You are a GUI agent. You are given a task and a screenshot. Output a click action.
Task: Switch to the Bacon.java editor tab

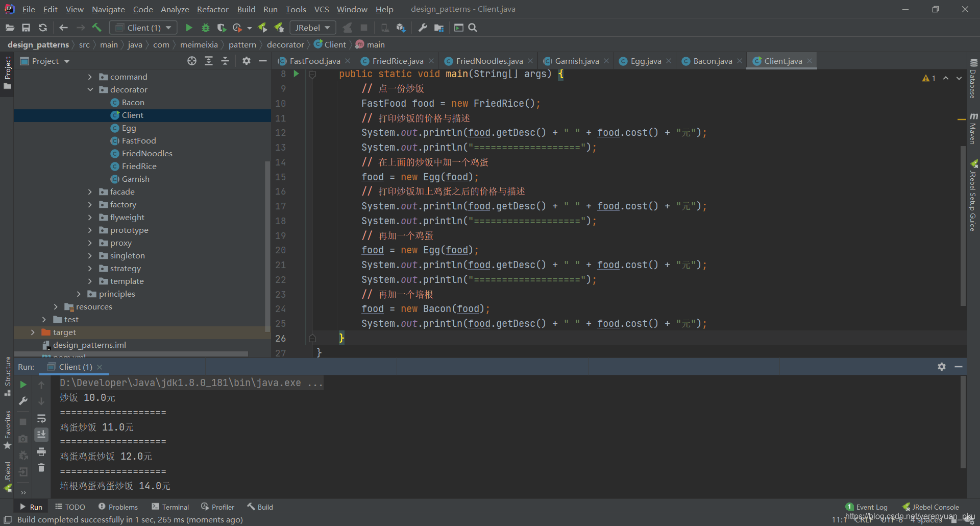713,61
